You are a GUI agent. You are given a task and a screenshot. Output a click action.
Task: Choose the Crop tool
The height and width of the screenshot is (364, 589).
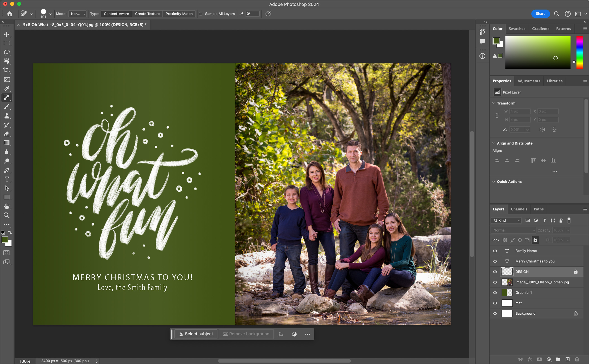[7, 70]
